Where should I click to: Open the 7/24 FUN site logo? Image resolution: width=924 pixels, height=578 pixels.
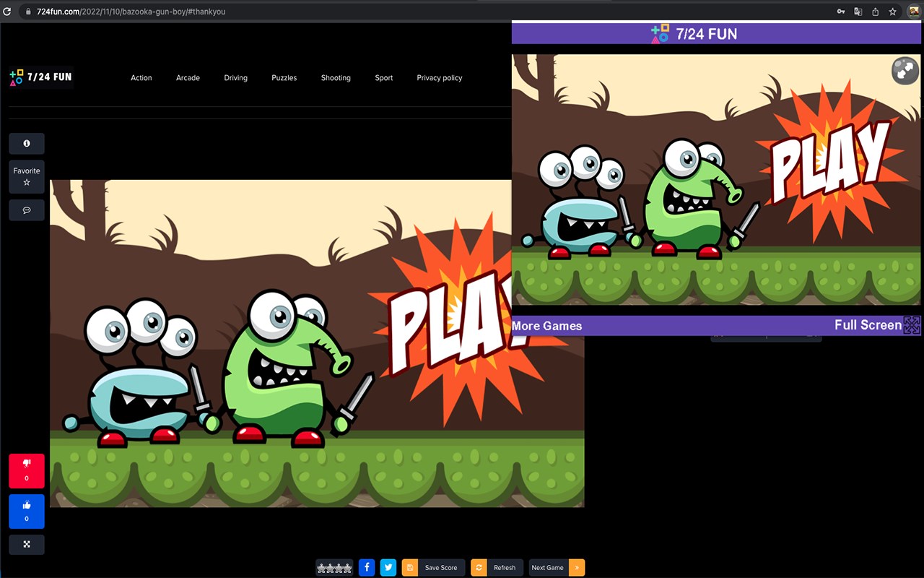coord(41,77)
